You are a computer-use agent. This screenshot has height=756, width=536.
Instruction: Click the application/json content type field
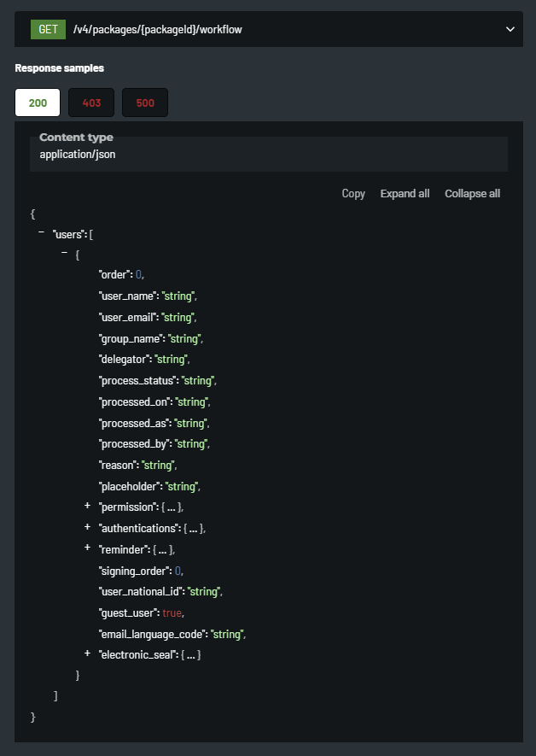(x=78, y=155)
